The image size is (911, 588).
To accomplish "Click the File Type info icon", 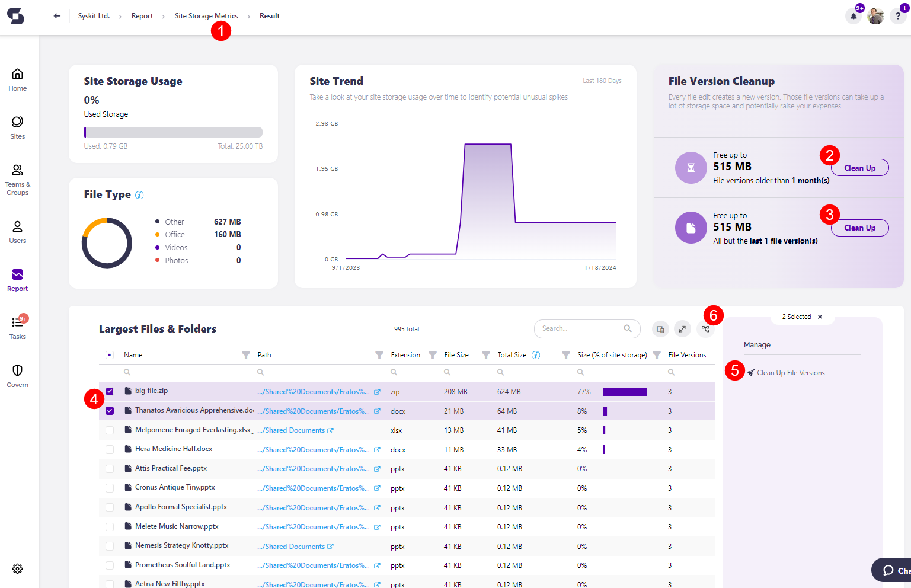I will pos(139,194).
